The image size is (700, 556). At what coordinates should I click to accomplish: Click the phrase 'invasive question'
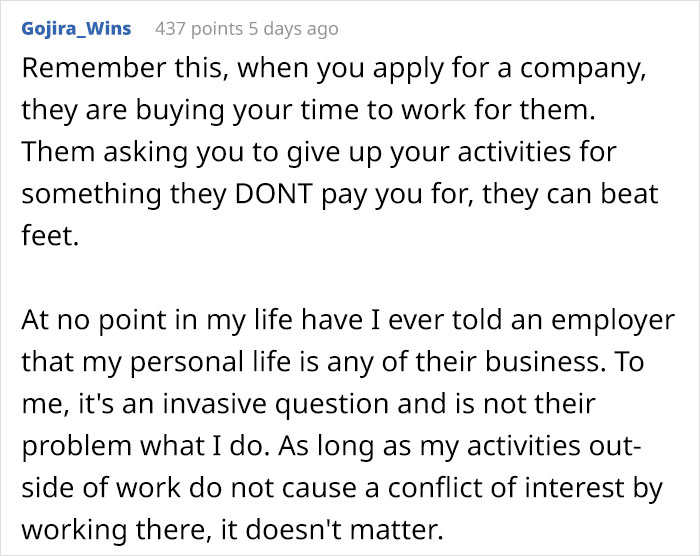click(x=250, y=404)
